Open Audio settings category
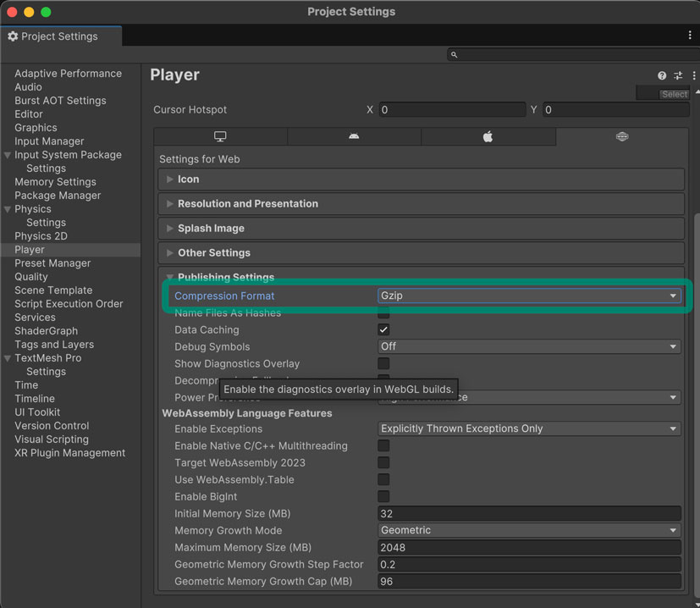This screenshot has height=608, width=700. pos(28,87)
